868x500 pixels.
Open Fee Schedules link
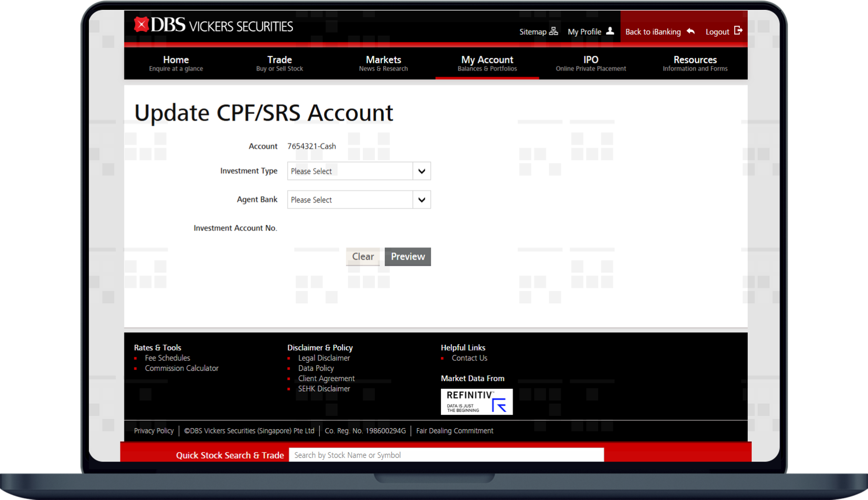(x=167, y=358)
